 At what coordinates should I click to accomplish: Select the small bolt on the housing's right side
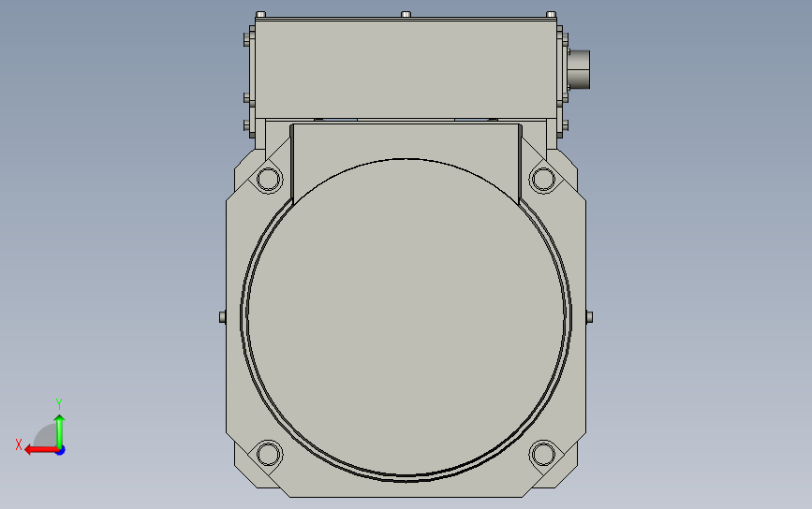pos(589,316)
